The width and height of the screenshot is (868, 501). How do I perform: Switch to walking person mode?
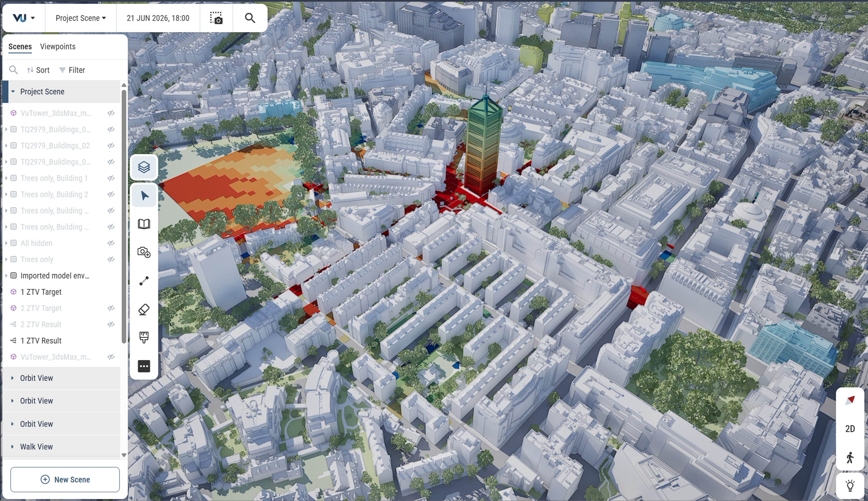850,458
